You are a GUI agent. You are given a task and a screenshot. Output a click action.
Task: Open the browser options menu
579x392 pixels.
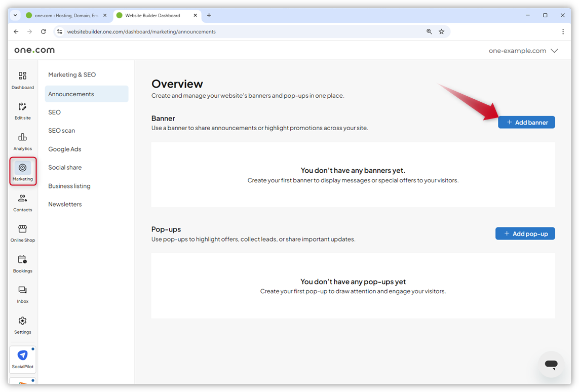click(x=563, y=31)
